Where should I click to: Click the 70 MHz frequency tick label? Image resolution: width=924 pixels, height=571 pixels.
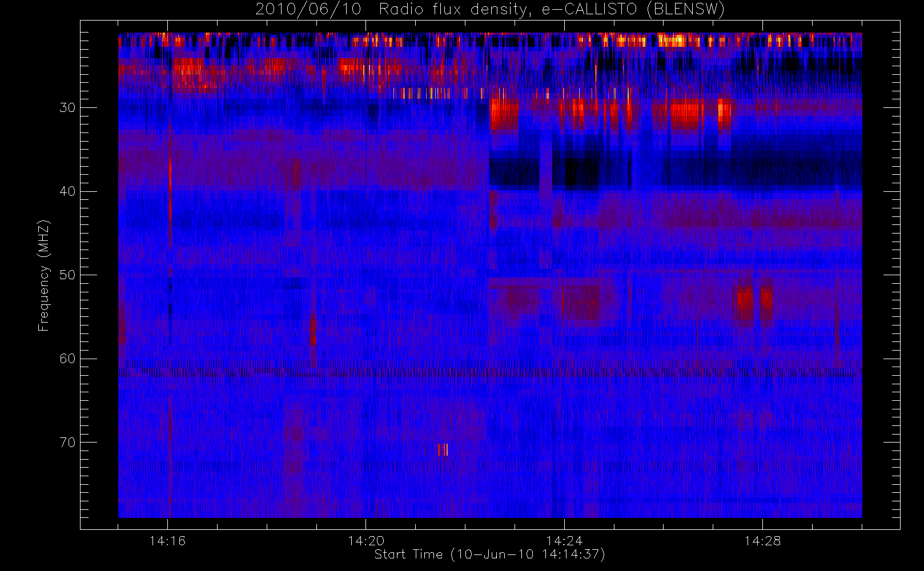pyautogui.click(x=67, y=443)
